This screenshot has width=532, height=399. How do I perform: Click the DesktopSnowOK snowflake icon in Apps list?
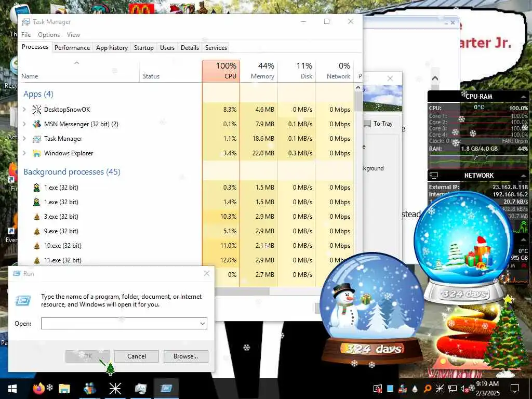(37, 110)
